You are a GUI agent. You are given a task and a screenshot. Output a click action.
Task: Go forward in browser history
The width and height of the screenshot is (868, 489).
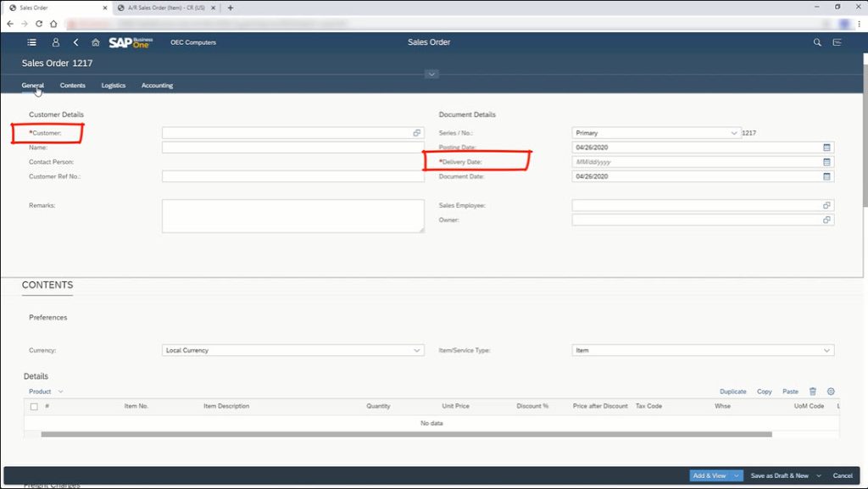tap(25, 24)
